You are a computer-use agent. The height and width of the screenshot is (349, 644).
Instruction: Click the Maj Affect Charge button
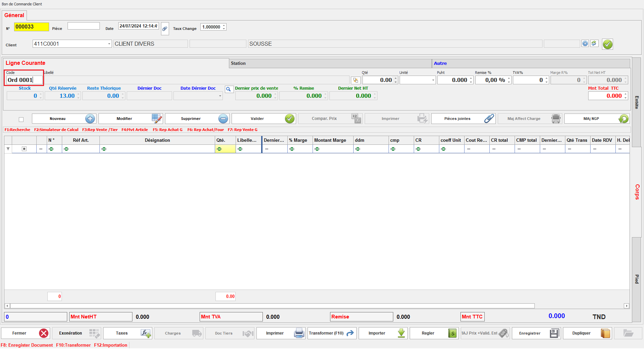coord(530,119)
